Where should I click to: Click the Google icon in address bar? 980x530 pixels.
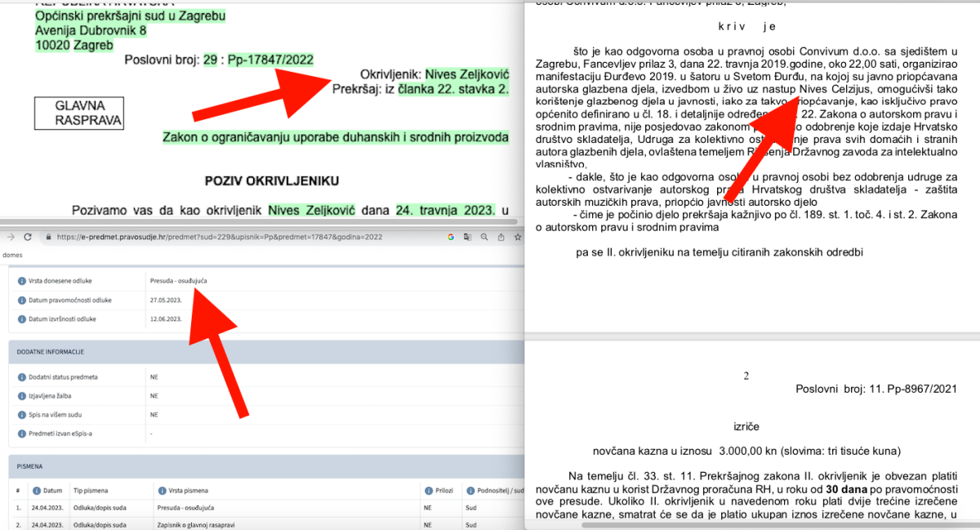coord(450,237)
